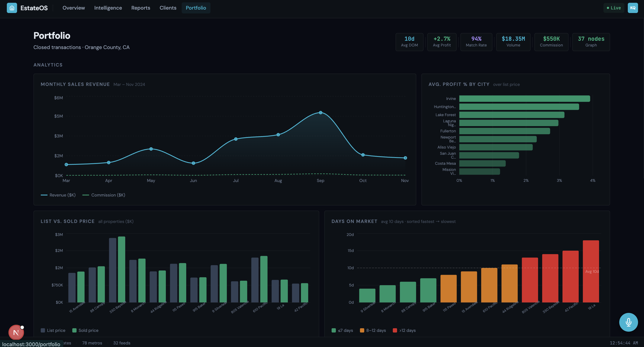
Task: Click the 37 nodes Graph stat card
Action: pos(591,42)
